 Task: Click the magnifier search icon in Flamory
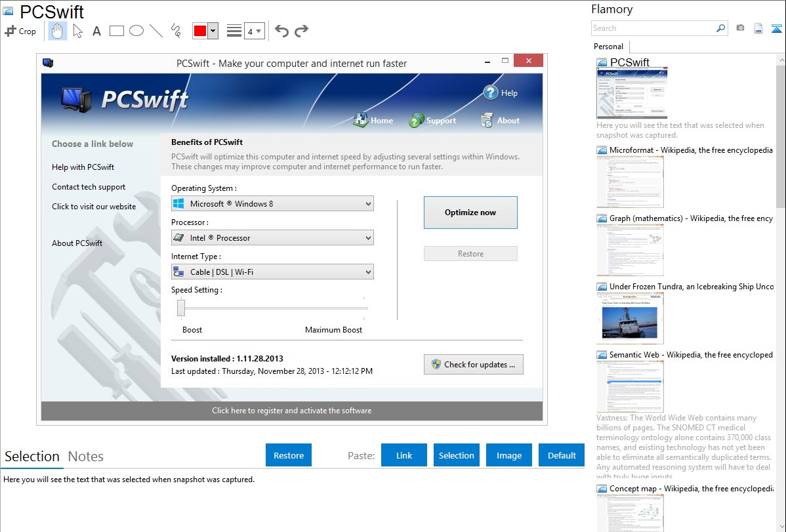pos(721,28)
